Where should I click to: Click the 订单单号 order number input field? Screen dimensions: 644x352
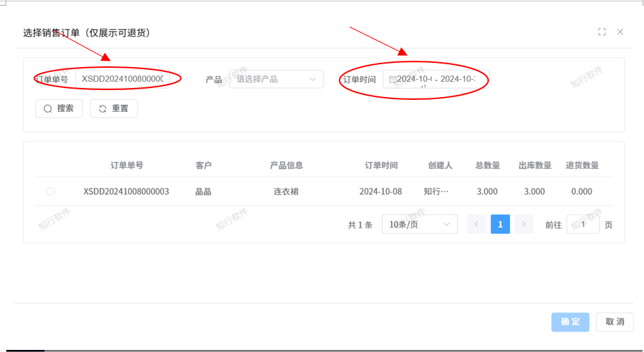(x=123, y=80)
